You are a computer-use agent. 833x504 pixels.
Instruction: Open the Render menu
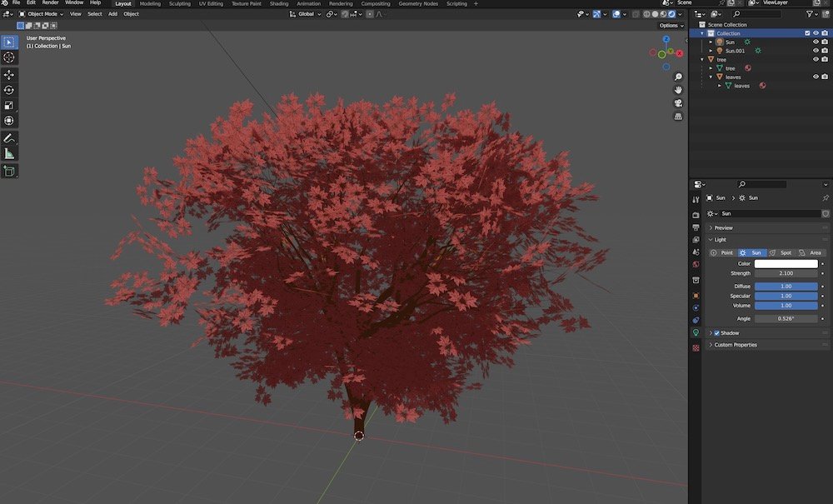pyautogui.click(x=51, y=3)
